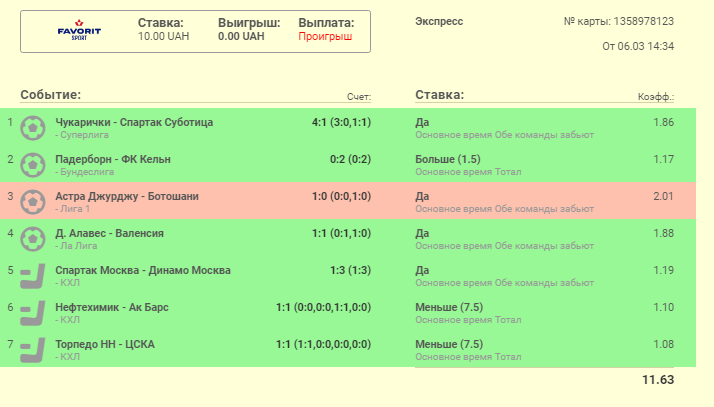Click Событие column header

point(51,95)
